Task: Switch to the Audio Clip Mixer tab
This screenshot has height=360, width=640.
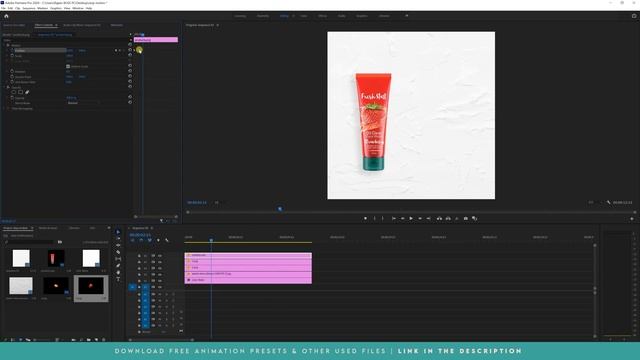Action: click(82, 25)
